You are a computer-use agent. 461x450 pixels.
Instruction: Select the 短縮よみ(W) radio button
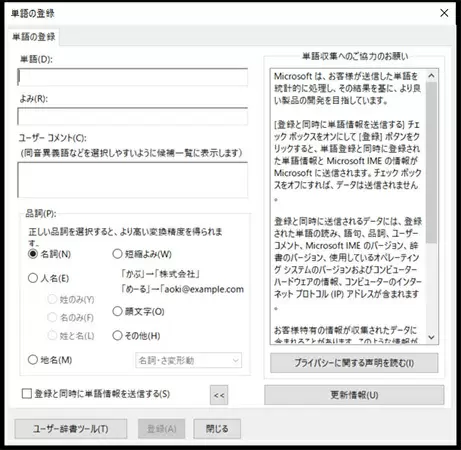click(117, 254)
